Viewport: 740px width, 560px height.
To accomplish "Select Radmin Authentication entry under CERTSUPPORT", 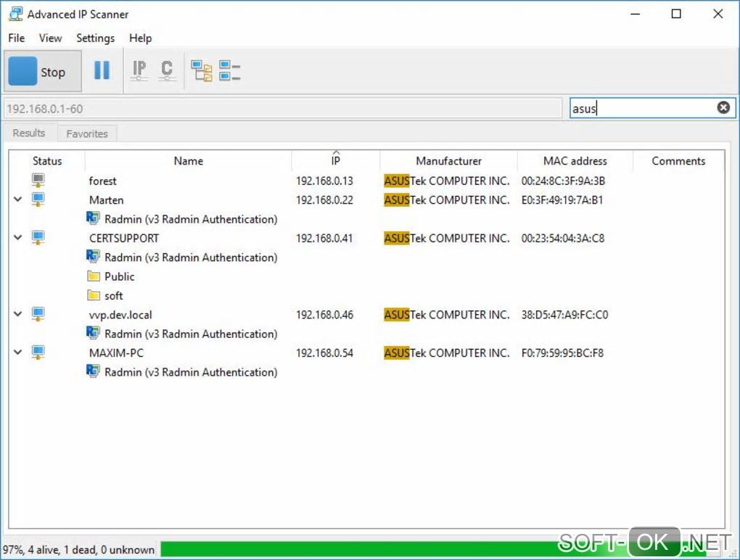I will coord(191,258).
